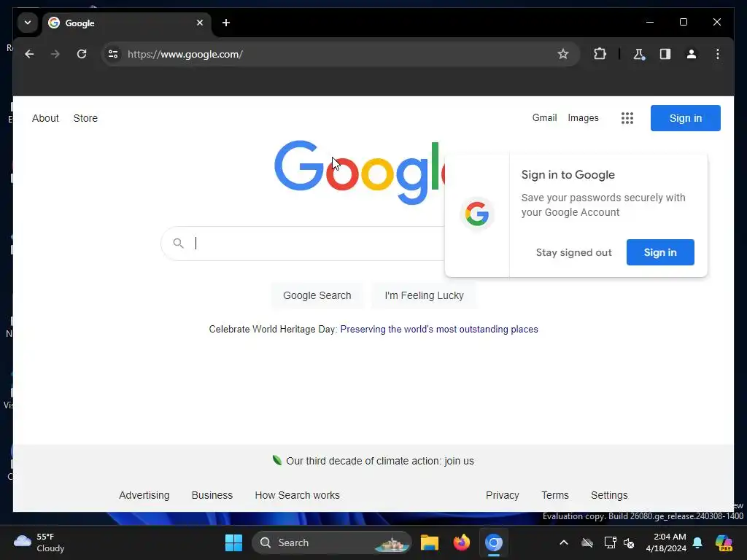The height and width of the screenshot is (560, 747).
Task: Click Sign in inside the popup
Action: point(660,252)
